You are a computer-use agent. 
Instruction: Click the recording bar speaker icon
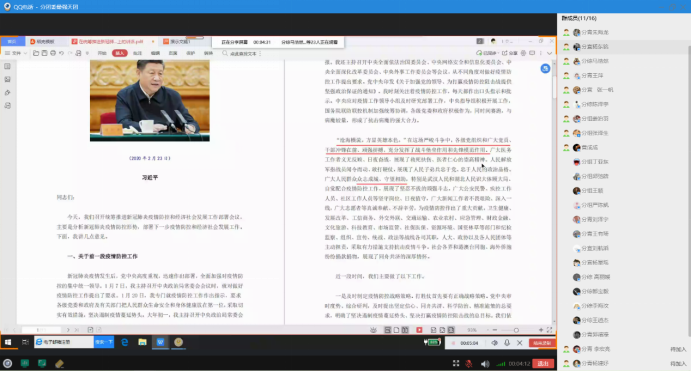(x=494, y=343)
